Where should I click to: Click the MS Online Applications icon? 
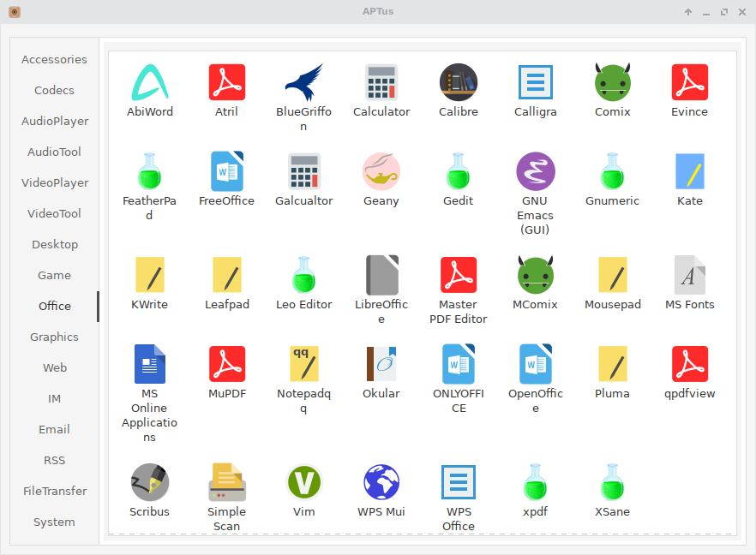click(149, 364)
